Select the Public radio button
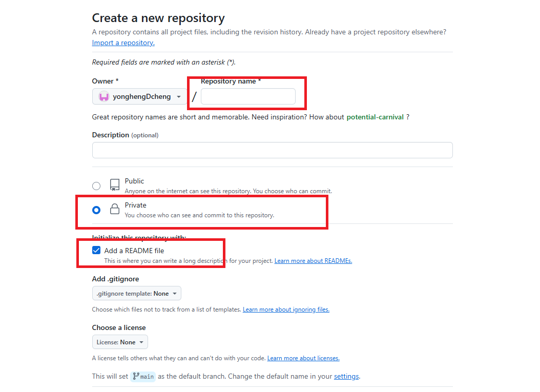 (x=96, y=186)
